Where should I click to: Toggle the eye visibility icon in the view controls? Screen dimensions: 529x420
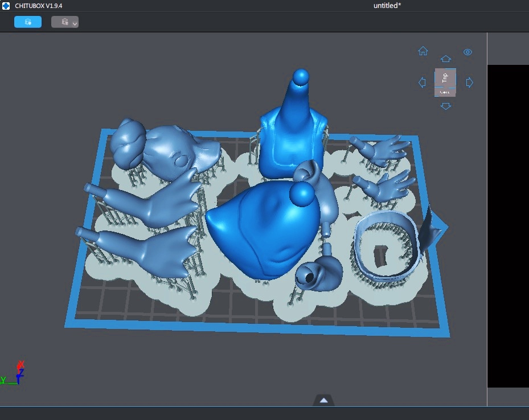point(468,52)
